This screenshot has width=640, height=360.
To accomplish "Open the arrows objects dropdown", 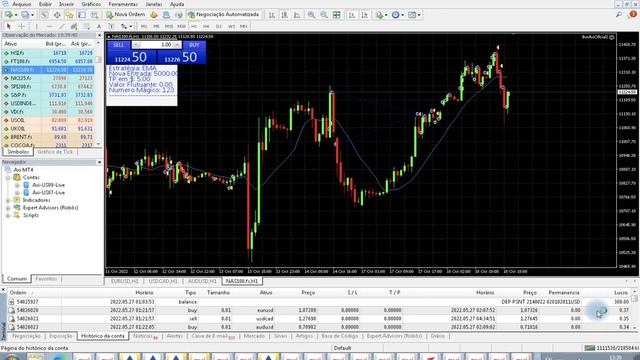I will point(126,27).
